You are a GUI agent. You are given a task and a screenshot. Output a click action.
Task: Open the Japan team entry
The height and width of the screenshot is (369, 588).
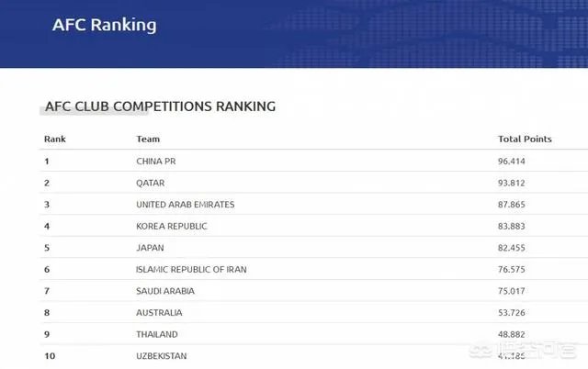(x=150, y=248)
